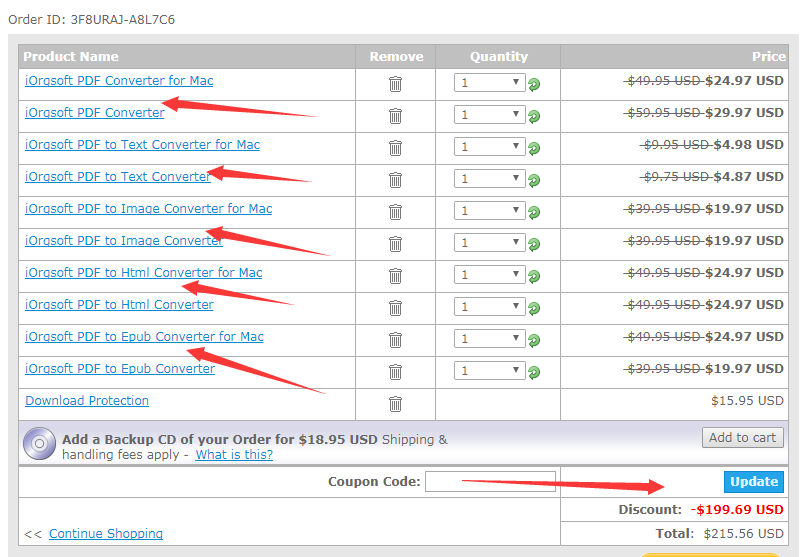Screen dimensions: 809x557
Task: Open iOrgsoft PDF to Text Converter for Mac link
Action: 142,145
